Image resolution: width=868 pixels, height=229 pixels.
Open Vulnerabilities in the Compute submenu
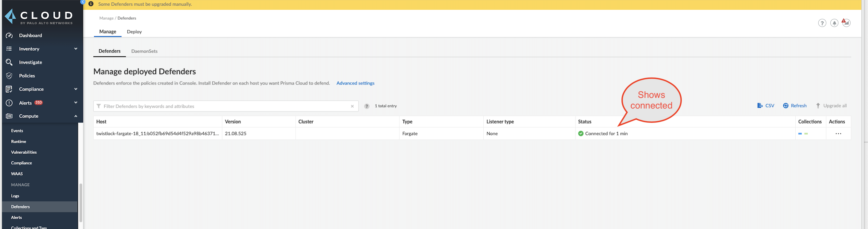tap(24, 152)
